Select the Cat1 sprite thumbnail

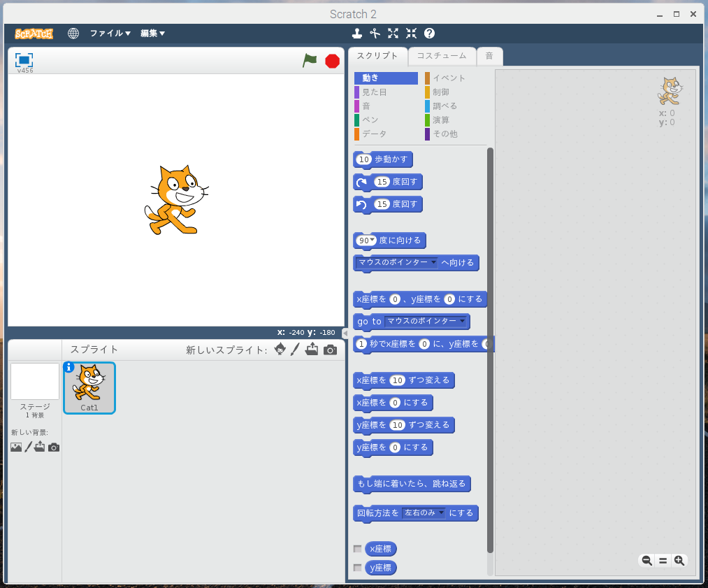[x=89, y=387]
